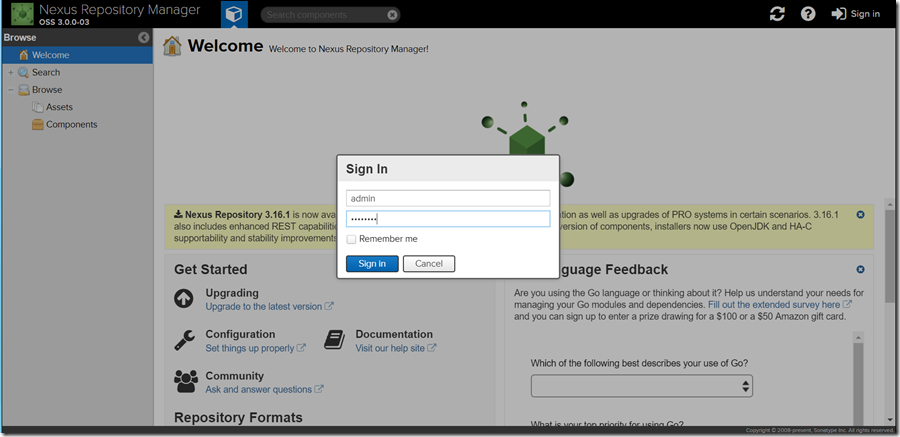
Task: Click the password field in dialog
Action: (x=448, y=219)
